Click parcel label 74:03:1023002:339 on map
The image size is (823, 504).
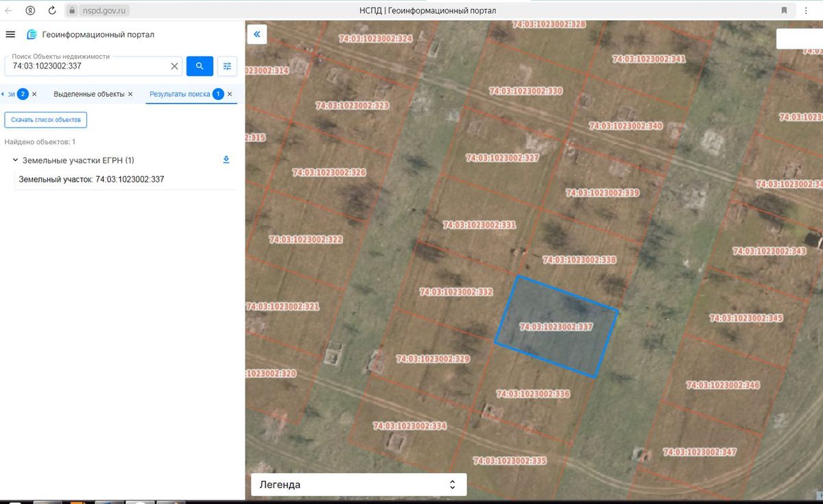pyautogui.click(x=602, y=193)
